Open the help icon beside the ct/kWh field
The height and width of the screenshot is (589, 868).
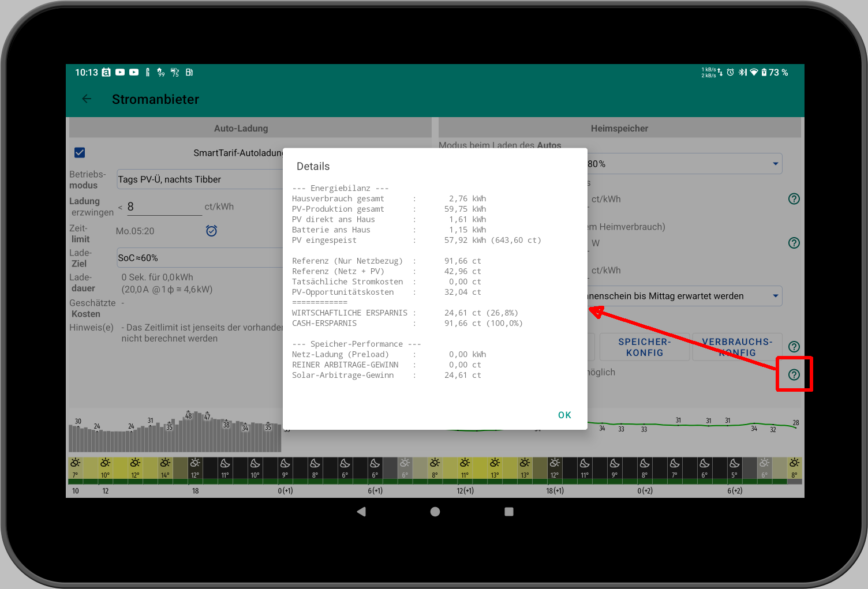point(794,198)
